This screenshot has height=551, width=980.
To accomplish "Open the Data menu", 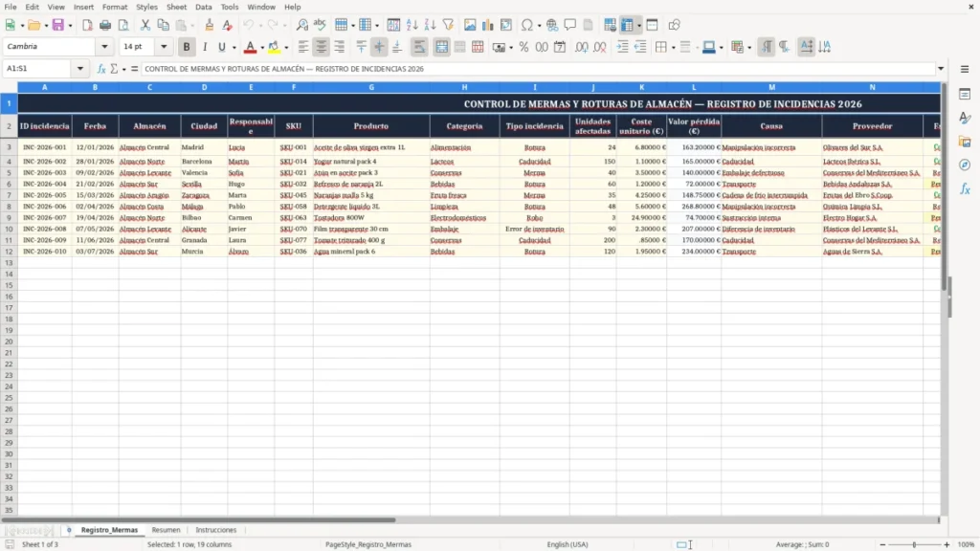I will tap(204, 7).
